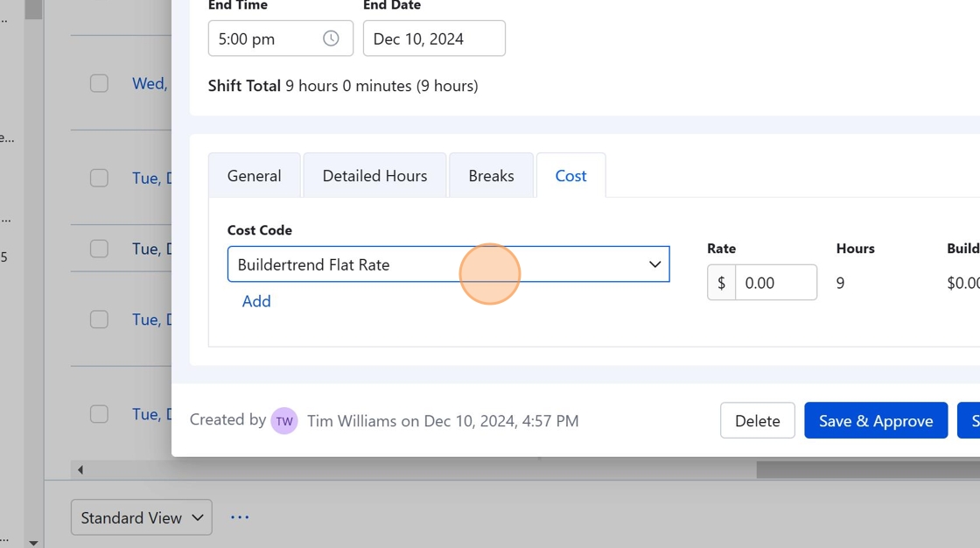Open the Standard View dropdown
Image resolution: width=980 pixels, height=548 pixels.
coord(142,517)
